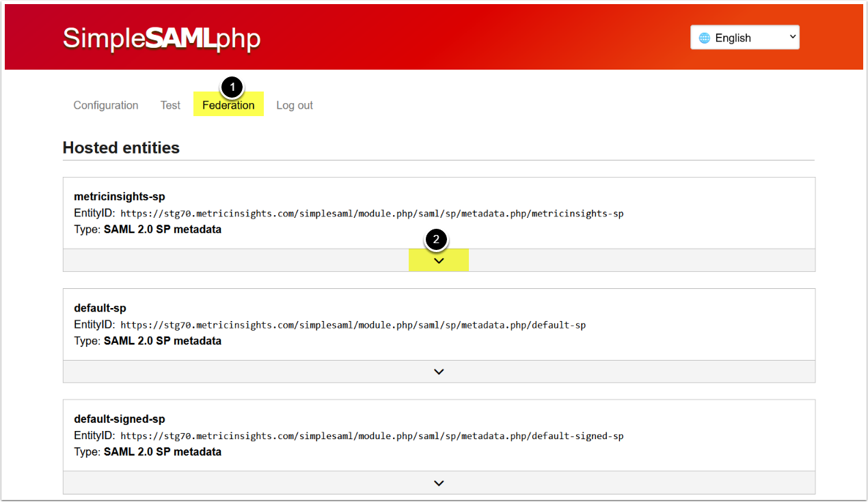Expand the metricinsights-sp entity details
This screenshot has width=868, height=502.
(x=439, y=260)
